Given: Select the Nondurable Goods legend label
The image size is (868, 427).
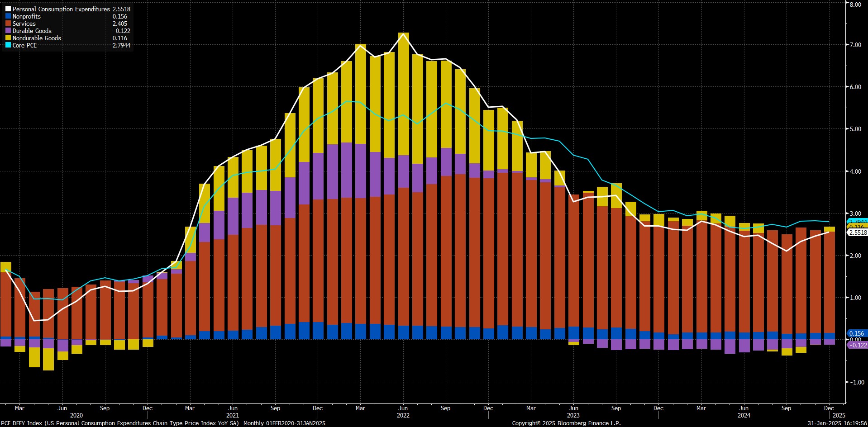Looking at the screenshot, I should click(x=37, y=38).
